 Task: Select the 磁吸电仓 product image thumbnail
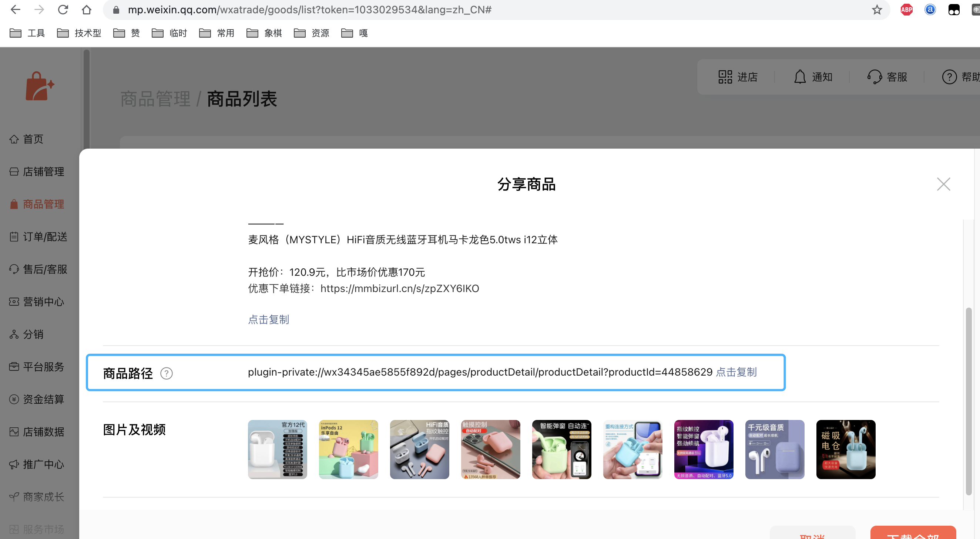click(845, 449)
